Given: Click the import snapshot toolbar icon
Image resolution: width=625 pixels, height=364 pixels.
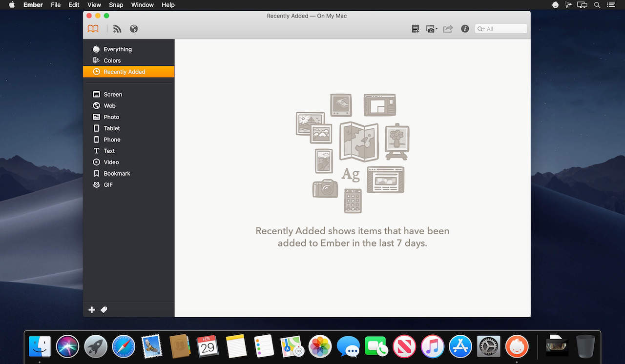Looking at the screenshot, I should pyautogui.click(x=416, y=29).
